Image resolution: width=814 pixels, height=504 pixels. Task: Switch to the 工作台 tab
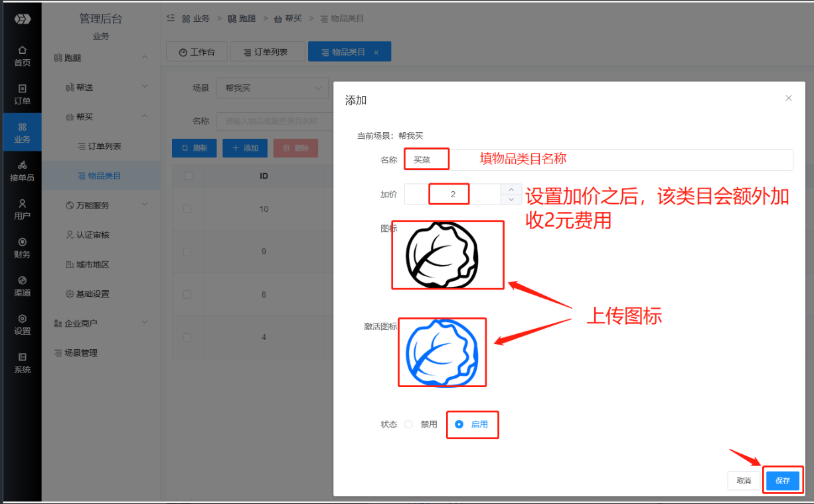click(x=197, y=52)
